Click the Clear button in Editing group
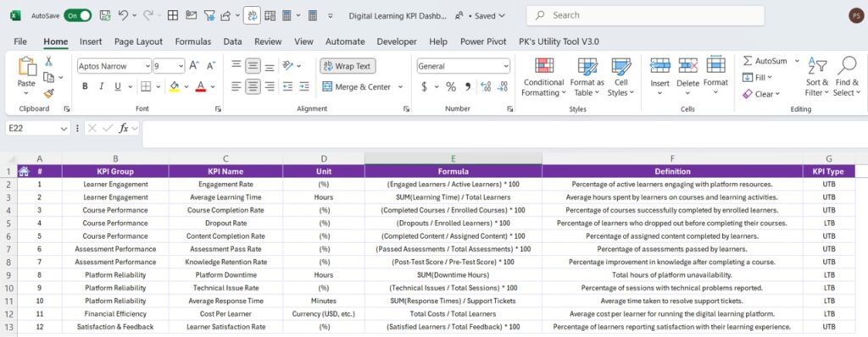Image resolution: width=868 pixels, height=337 pixels. click(760, 94)
